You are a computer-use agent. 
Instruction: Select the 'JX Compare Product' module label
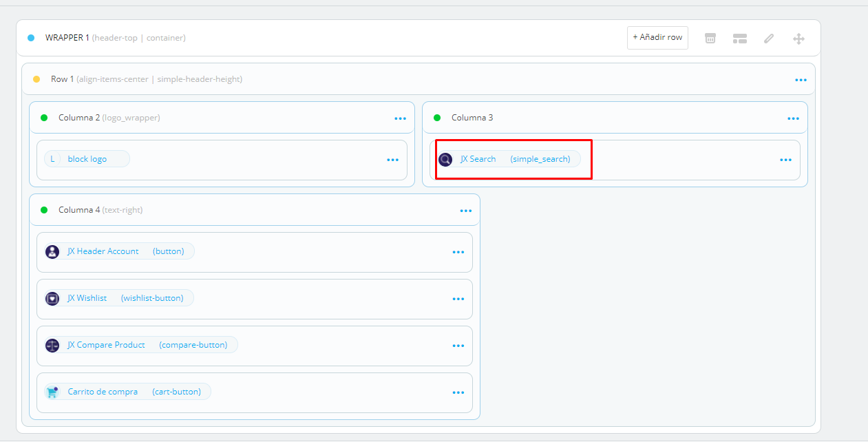(x=107, y=345)
